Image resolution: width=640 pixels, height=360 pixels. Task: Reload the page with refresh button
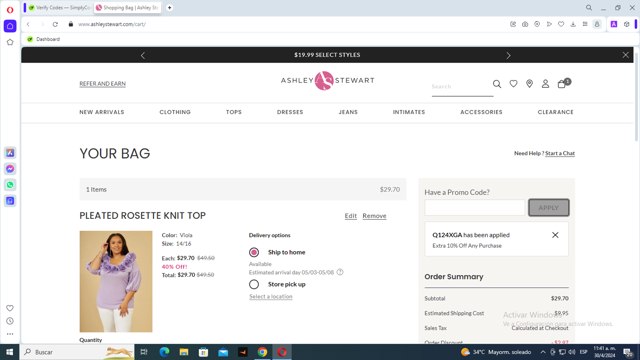coord(55,24)
